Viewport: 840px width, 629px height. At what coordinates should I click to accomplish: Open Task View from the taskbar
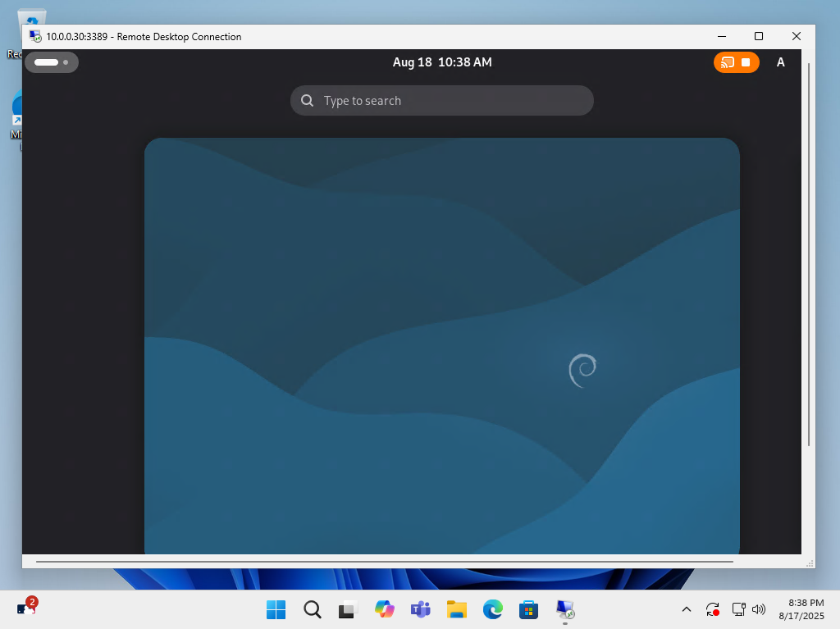coord(348,609)
